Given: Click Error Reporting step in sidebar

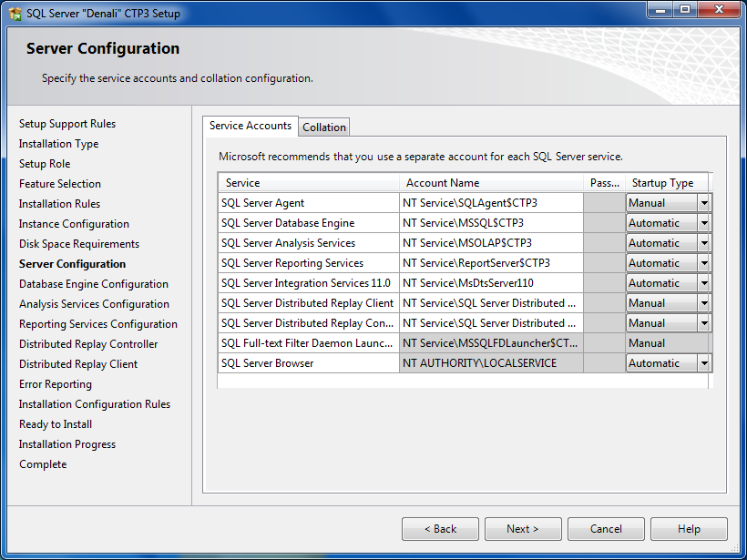Looking at the screenshot, I should pyautogui.click(x=56, y=384).
